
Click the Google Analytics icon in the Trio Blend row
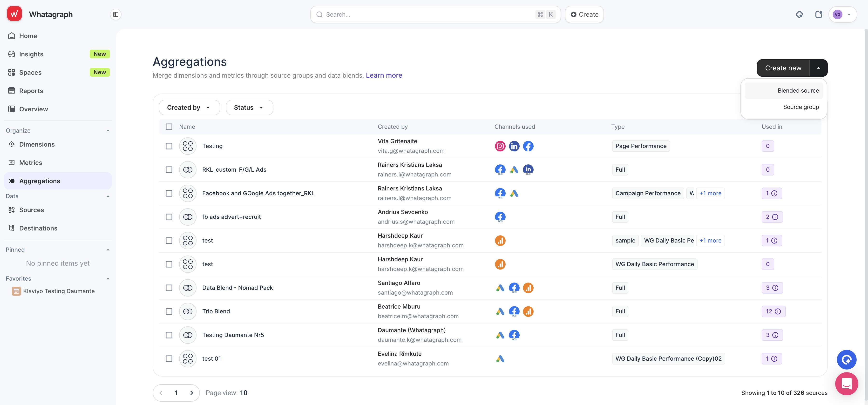click(528, 311)
